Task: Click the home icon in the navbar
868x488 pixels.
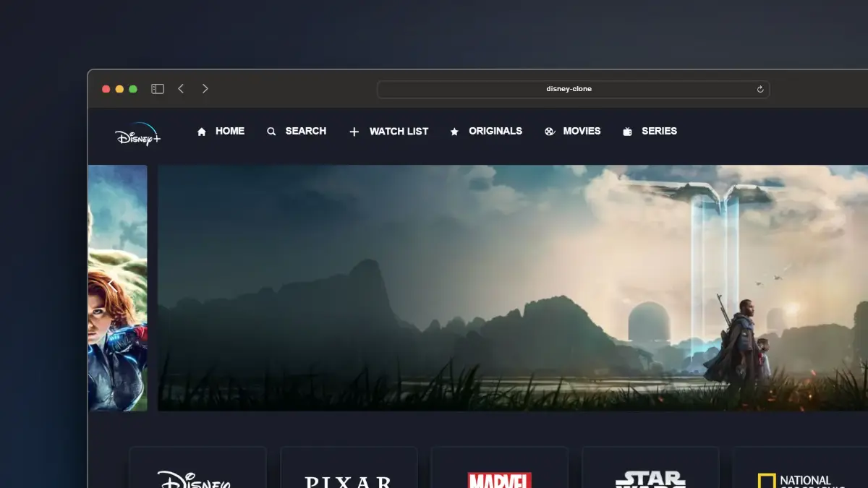Action: 201,131
